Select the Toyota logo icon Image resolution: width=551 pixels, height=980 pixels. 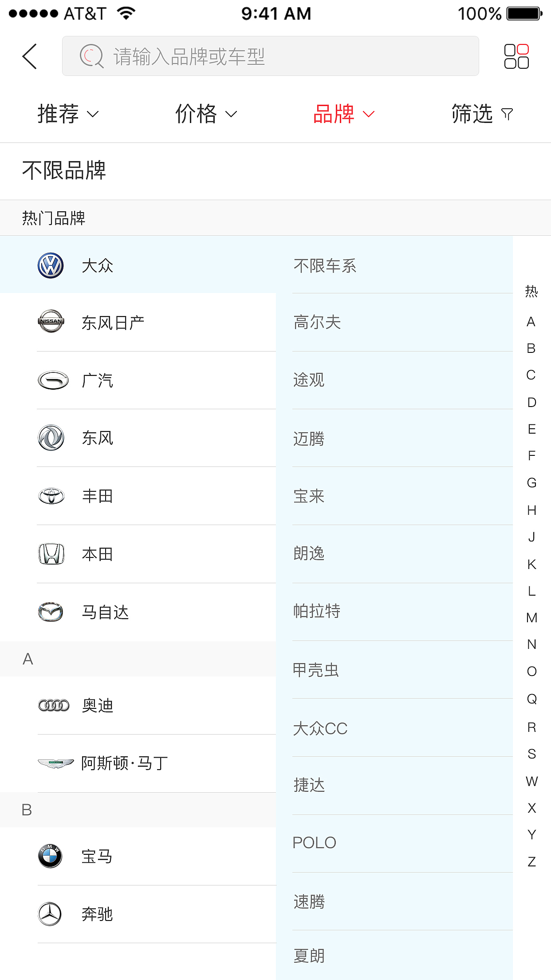[x=51, y=496]
